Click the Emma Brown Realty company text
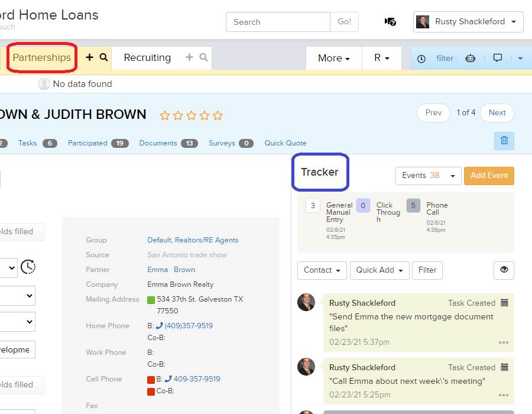This screenshot has width=532, height=414. (x=180, y=284)
